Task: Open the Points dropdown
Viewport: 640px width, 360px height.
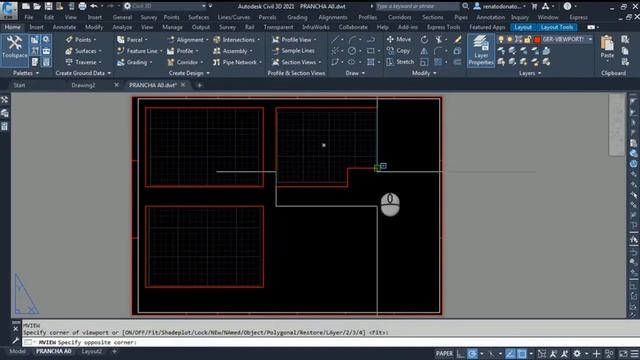Action: pos(81,40)
